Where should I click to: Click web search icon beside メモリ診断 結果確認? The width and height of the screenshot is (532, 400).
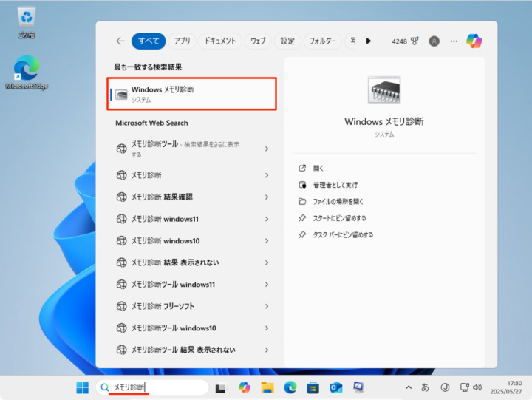point(121,197)
